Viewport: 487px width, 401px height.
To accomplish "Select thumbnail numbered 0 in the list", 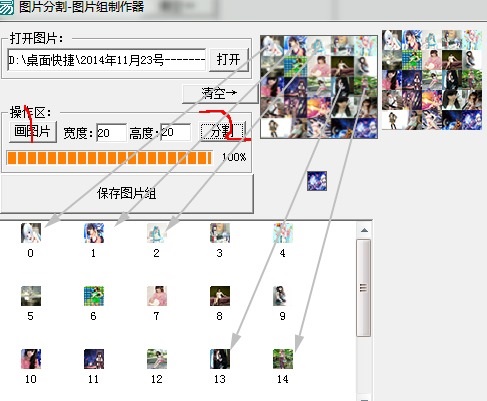I will coord(31,233).
